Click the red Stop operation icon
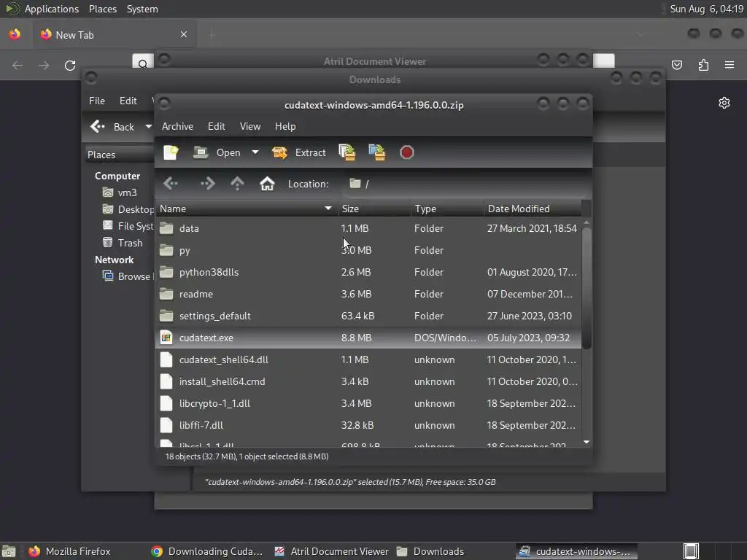Screen dimensions: 747x560 coord(407,152)
